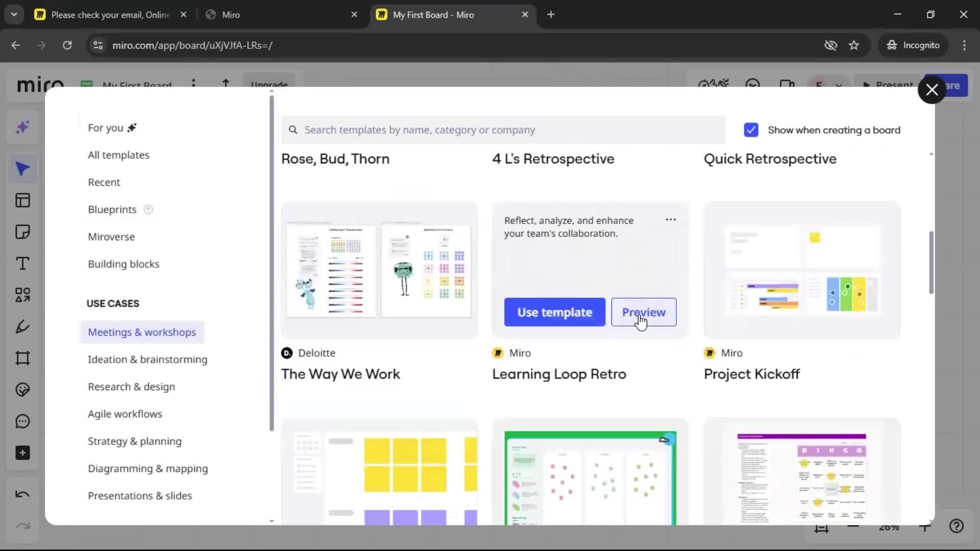The image size is (980, 551).
Task: Click the templates list vertical scrollbar
Action: (931, 262)
